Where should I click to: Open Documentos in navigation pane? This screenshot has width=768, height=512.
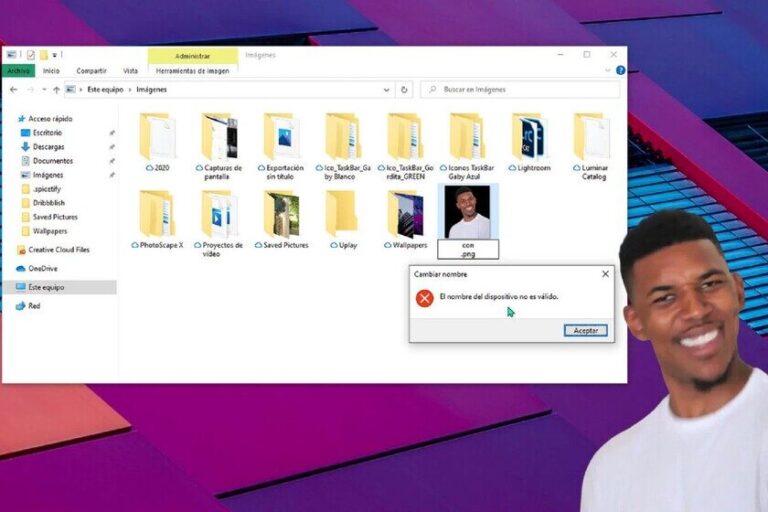click(47, 161)
